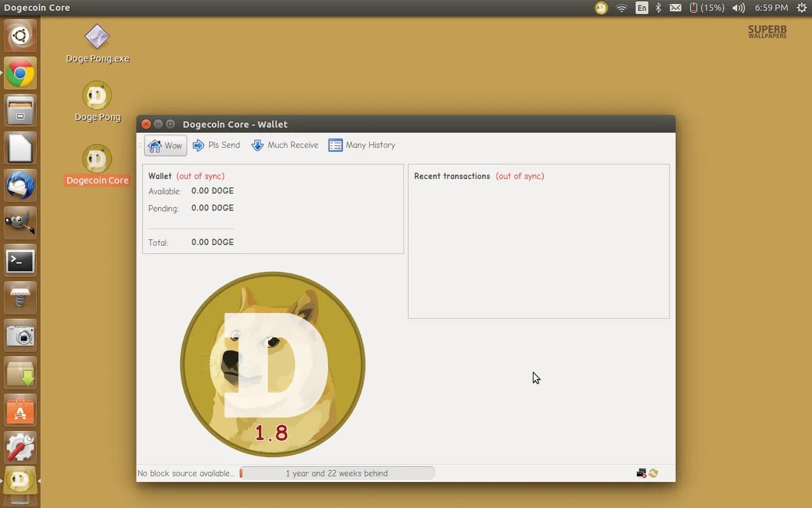Open the Much Receive tab
This screenshot has width=812, height=508.
pyautogui.click(x=285, y=145)
